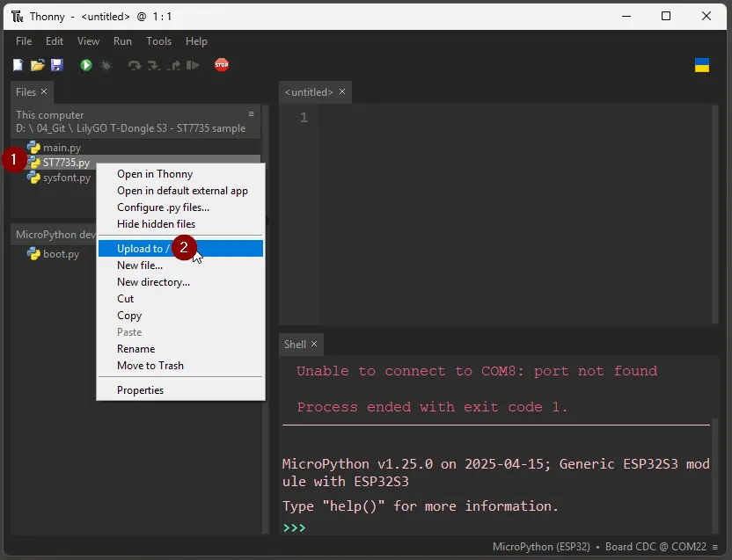732x560 pixels.
Task: Click the New file toolbar icon
Action: point(18,65)
